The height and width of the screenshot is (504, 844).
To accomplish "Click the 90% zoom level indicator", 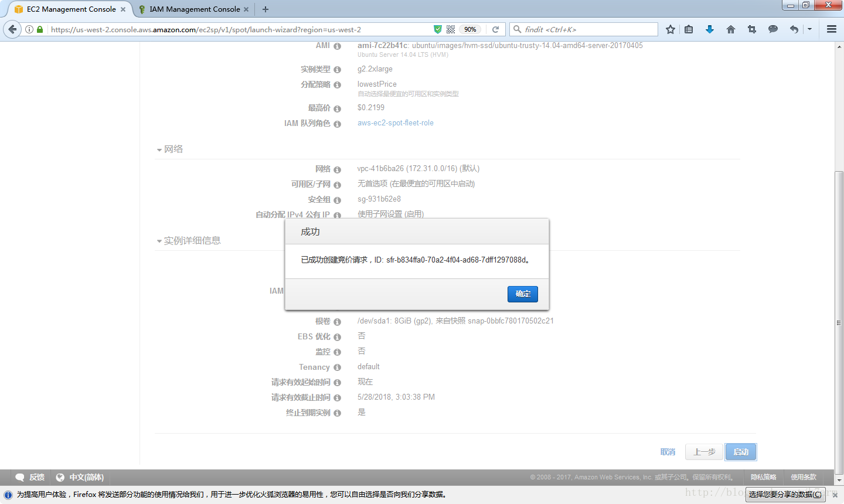I will pos(470,29).
